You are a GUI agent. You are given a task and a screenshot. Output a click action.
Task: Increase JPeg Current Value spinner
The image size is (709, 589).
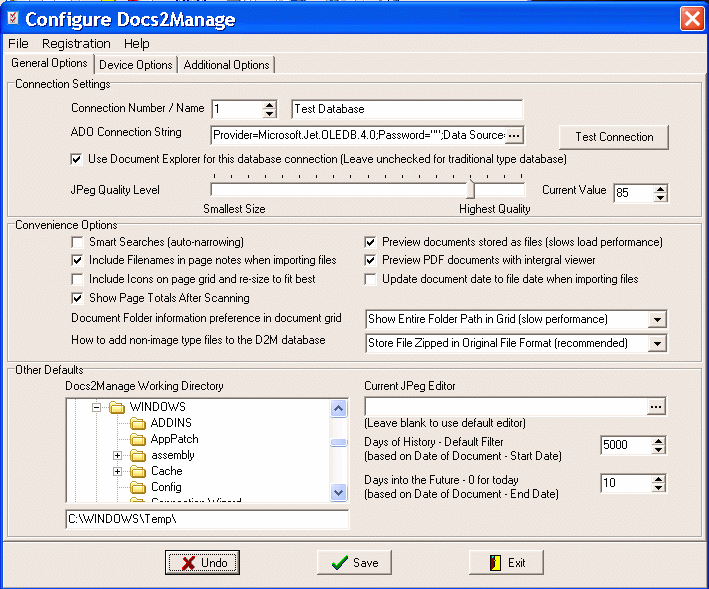tap(661, 189)
